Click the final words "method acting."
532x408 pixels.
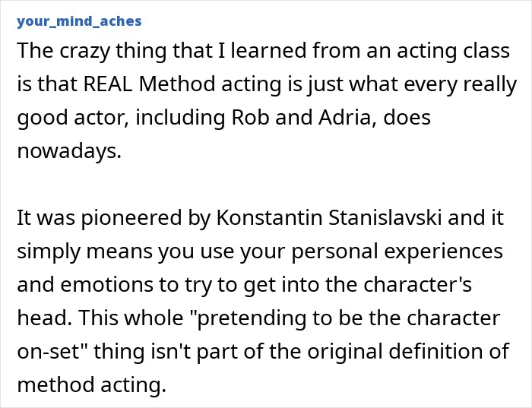pos(92,384)
